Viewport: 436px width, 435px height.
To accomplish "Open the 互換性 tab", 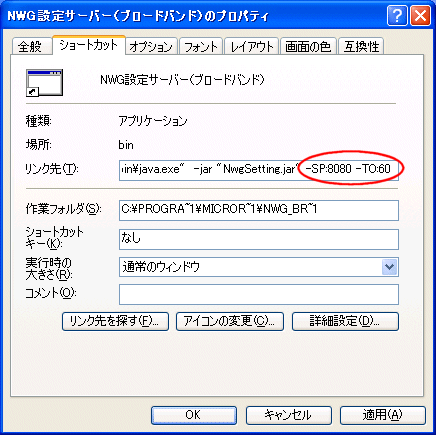I will coord(361,46).
